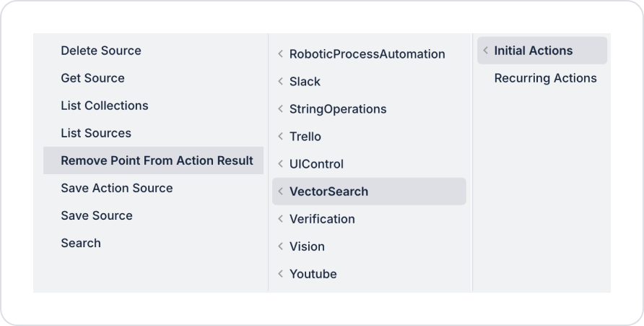Click the Save Source entry
The height and width of the screenshot is (326, 644).
coord(97,215)
